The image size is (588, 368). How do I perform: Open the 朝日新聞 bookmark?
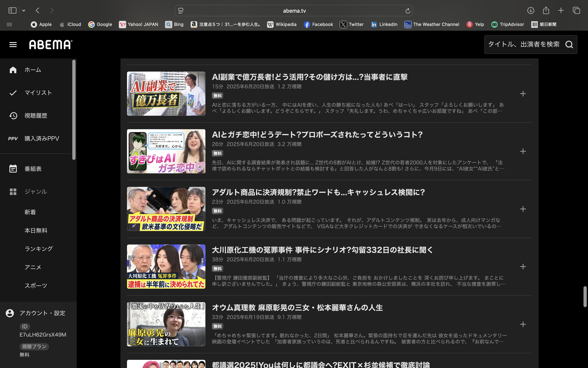point(543,25)
